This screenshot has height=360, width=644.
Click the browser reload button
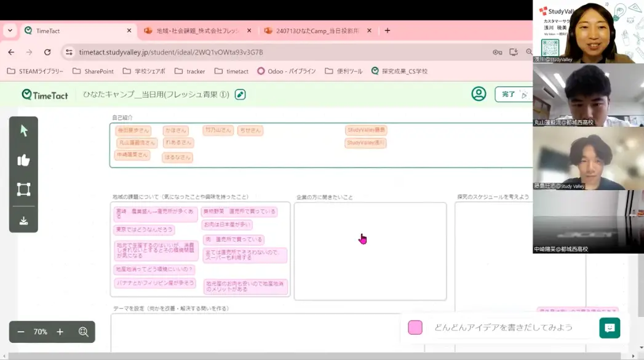[47, 52]
